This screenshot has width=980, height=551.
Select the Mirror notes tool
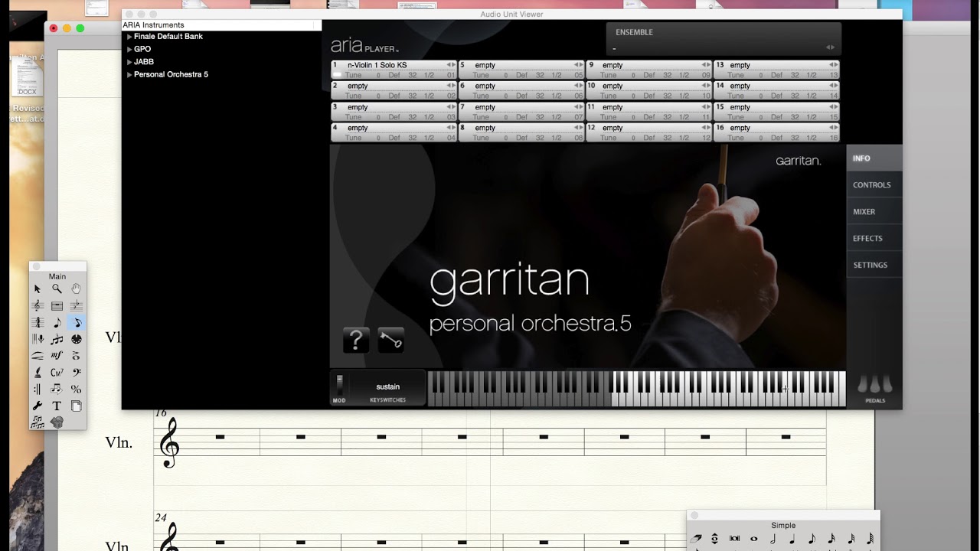(38, 422)
